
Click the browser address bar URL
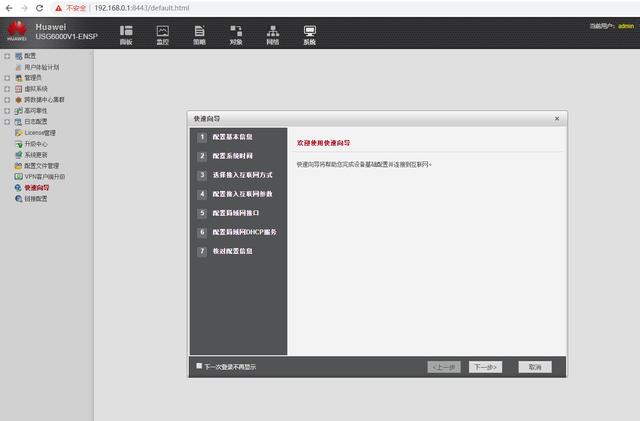(142, 8)
